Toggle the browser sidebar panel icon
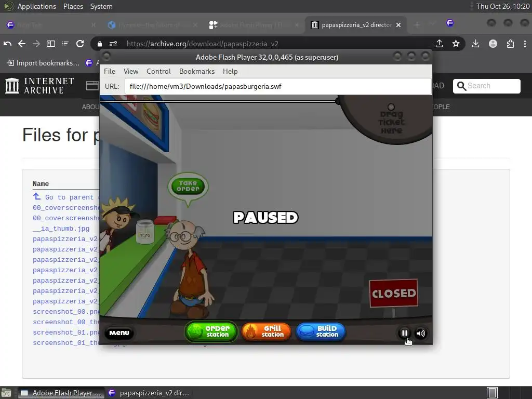 (51, 44)
